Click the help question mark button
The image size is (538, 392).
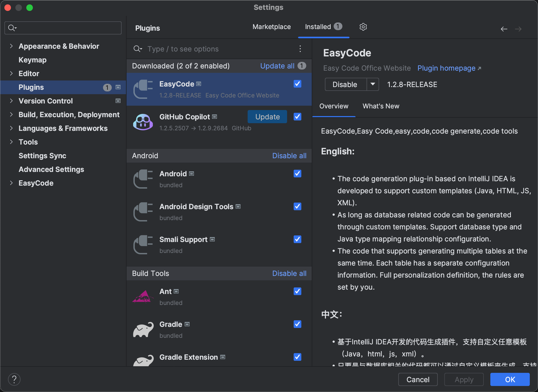coord(14,379)
